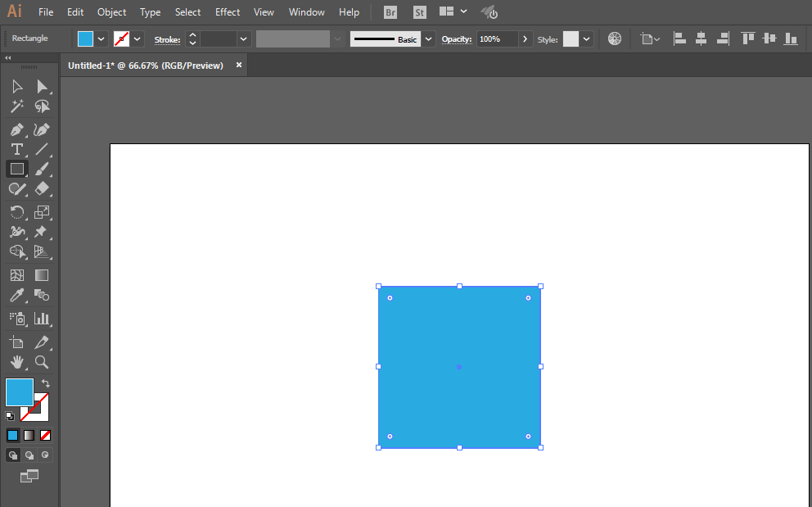The image size is (812, 507).
Task: Switch to Draw Behind mode
Action: pyautogui.click(x=29, y=455)
